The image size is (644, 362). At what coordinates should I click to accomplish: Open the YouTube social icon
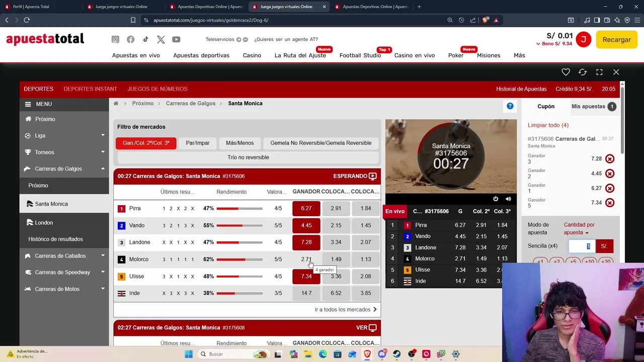pos(176,39)
